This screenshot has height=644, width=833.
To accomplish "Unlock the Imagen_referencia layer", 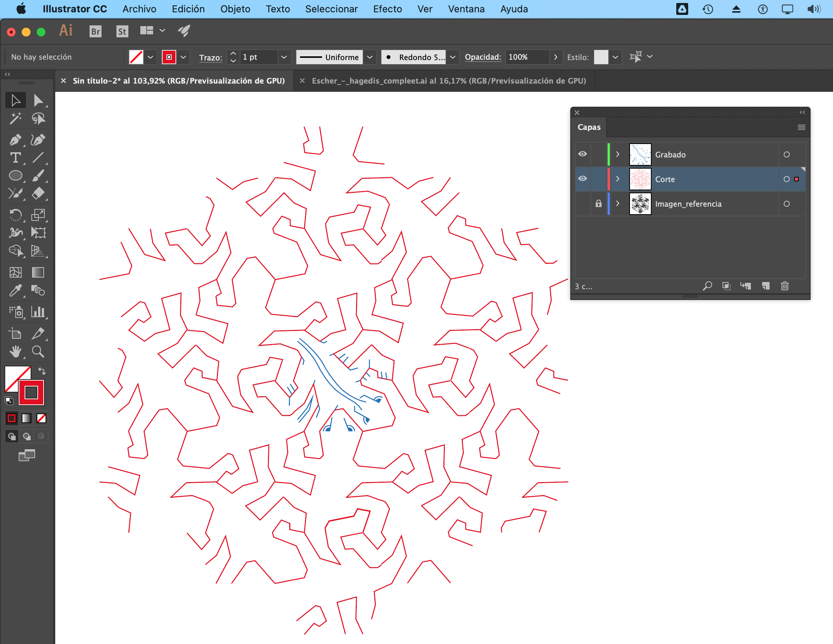I will coord(598,204).
